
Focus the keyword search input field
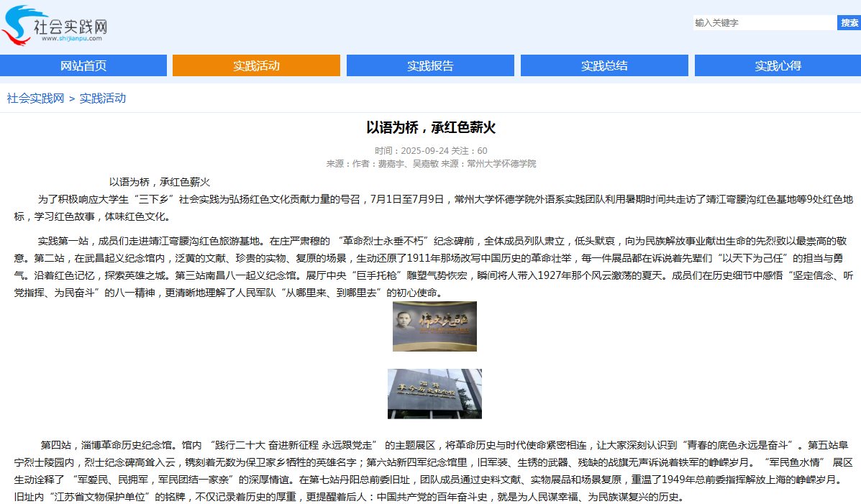click(765, 23)
